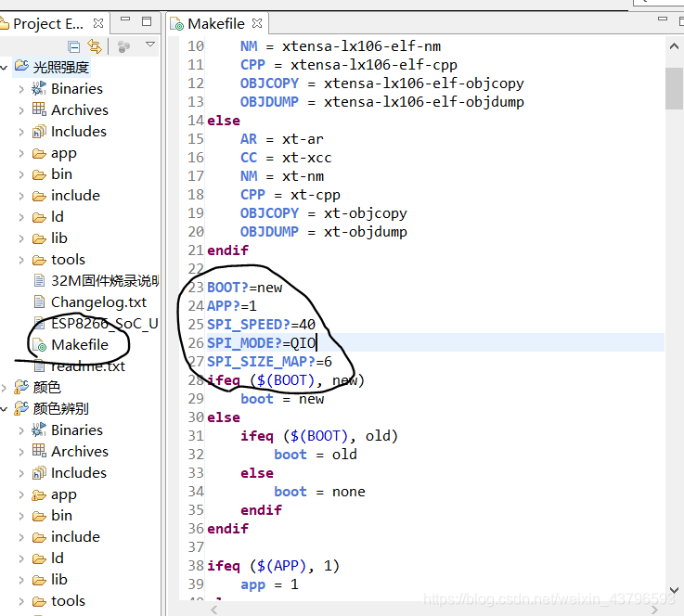Click the Makefile file icon in tree

pyautogui.click(x=39, y=345)
